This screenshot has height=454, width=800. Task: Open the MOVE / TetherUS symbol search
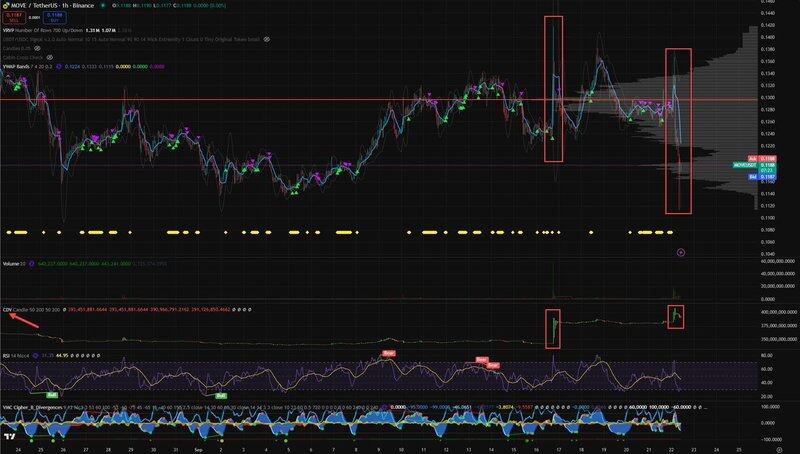tap(52, 5)
